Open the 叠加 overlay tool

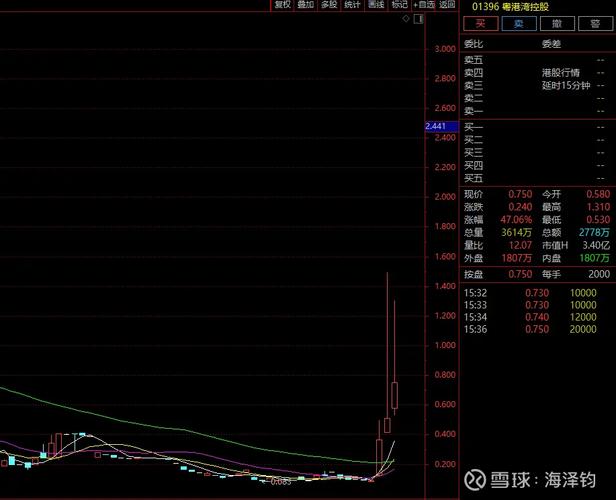(x=305, y=5)
